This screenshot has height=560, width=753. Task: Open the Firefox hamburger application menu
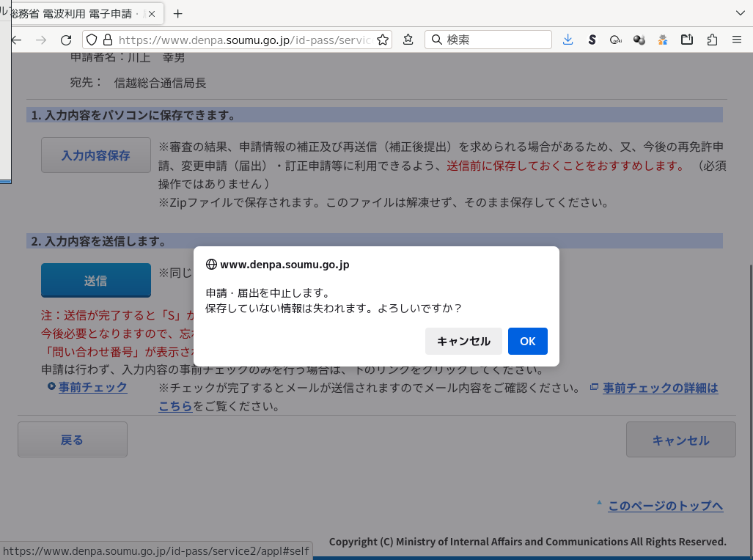point(736,40)
